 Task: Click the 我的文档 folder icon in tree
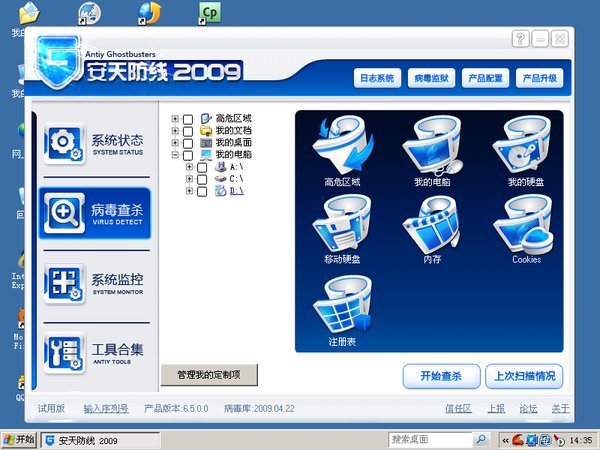(206, 130)
